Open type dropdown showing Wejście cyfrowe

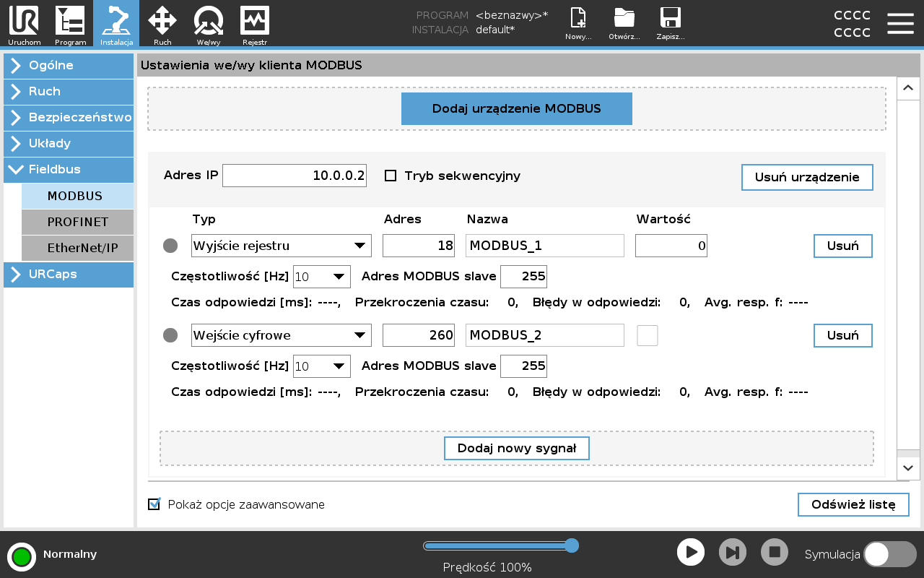click(282, 335)
